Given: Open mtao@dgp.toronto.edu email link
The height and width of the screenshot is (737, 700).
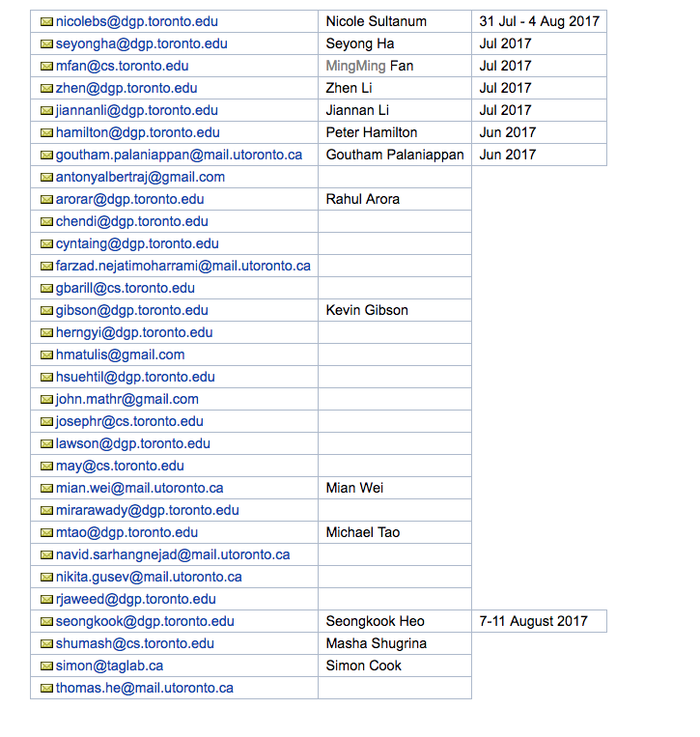Looking at the screenshot, I should [x=126, y=532].
